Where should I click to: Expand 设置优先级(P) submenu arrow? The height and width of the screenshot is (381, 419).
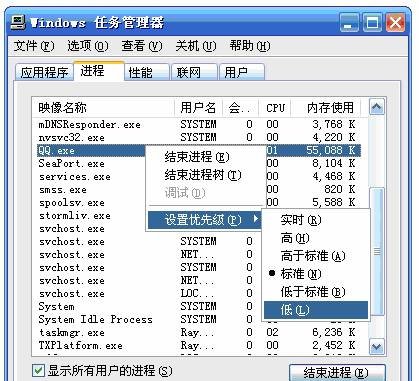[x=255, y=219]
